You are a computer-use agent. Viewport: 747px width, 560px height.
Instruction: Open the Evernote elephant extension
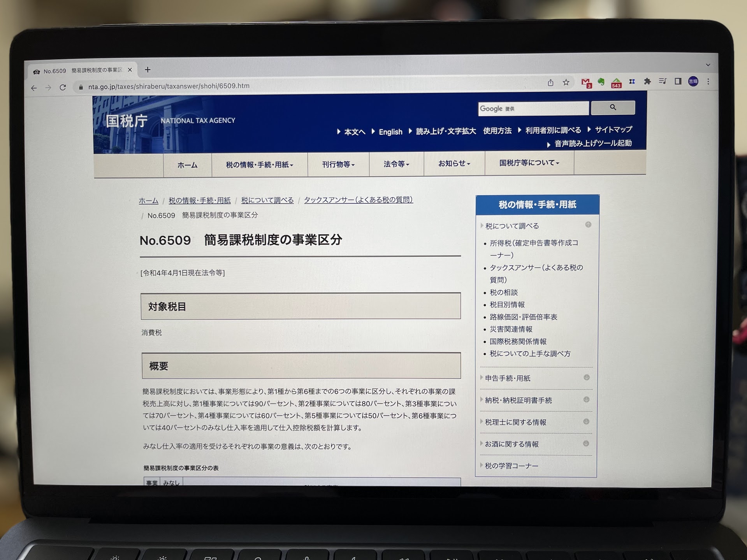[601, 82]
